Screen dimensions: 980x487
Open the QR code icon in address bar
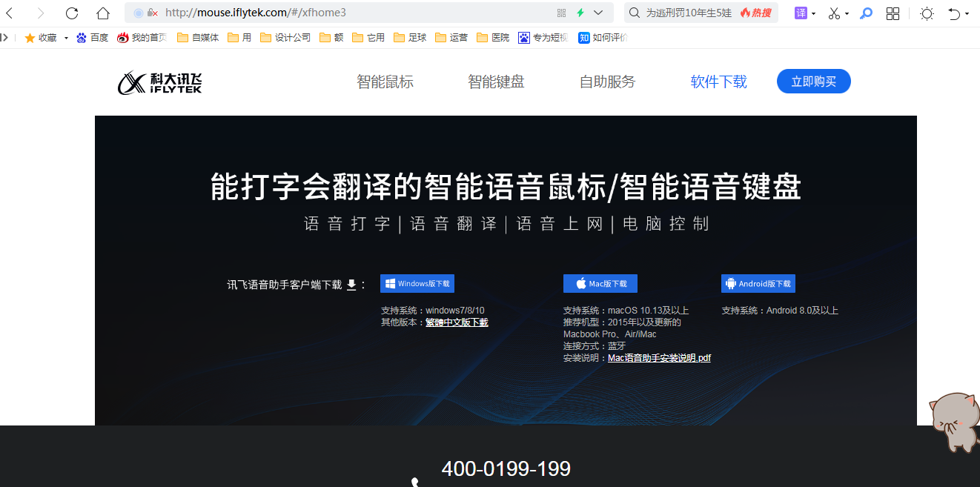561,13
